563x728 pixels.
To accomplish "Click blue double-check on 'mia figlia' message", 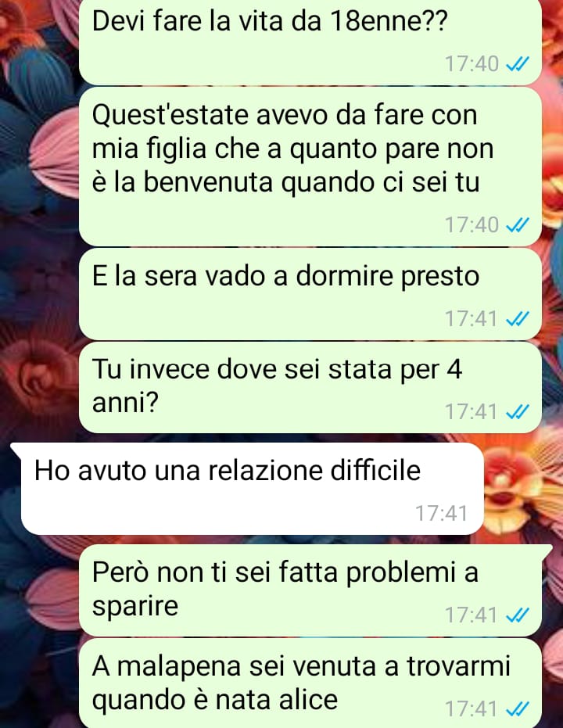I will click(x=517, y=225).
